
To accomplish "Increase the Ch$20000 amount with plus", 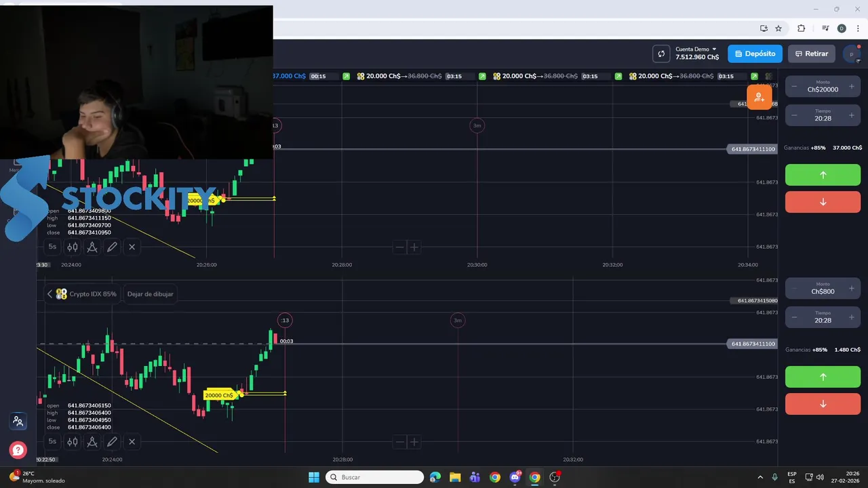I will pos(852,87).
